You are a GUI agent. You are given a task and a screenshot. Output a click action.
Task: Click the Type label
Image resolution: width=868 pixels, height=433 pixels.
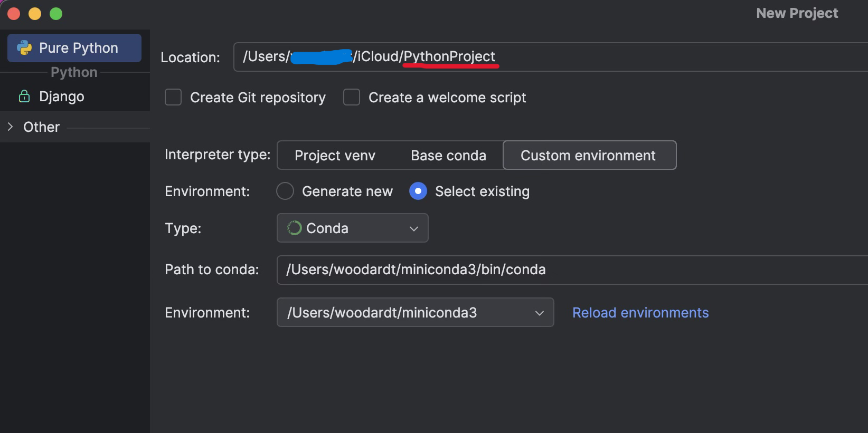(183, 228)
